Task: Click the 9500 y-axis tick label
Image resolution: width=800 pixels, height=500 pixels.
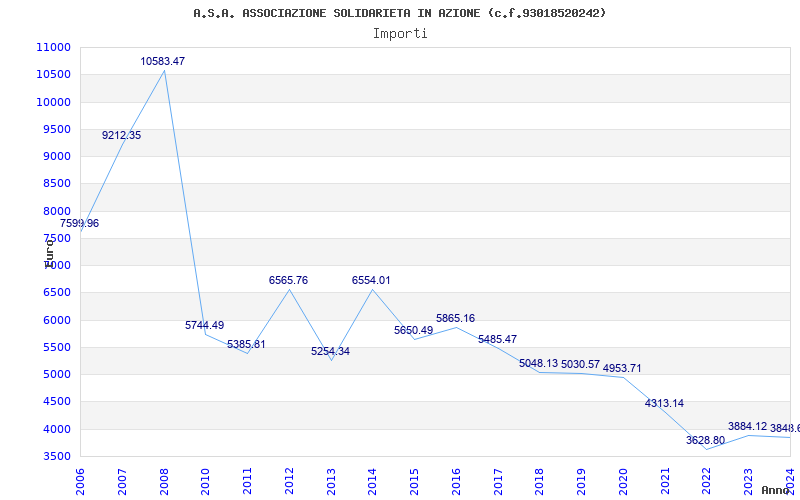Action: [56, 129]
